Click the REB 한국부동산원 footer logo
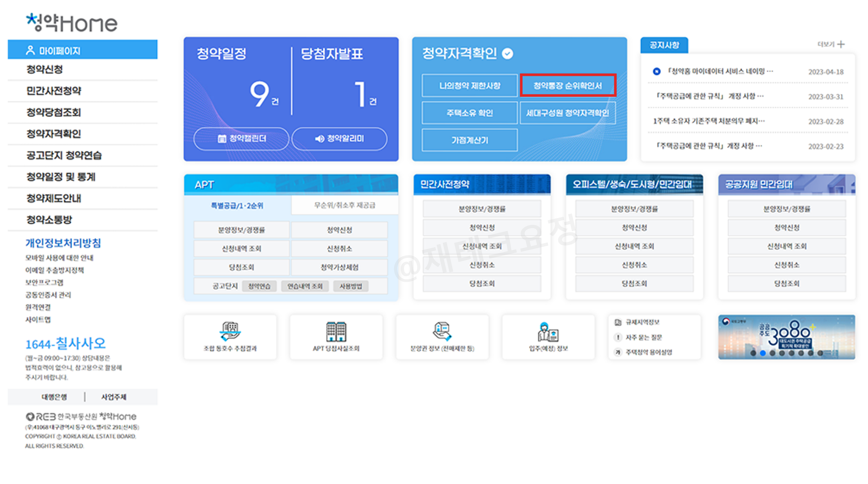Screen dimensions: 868x484 (81, 417)
